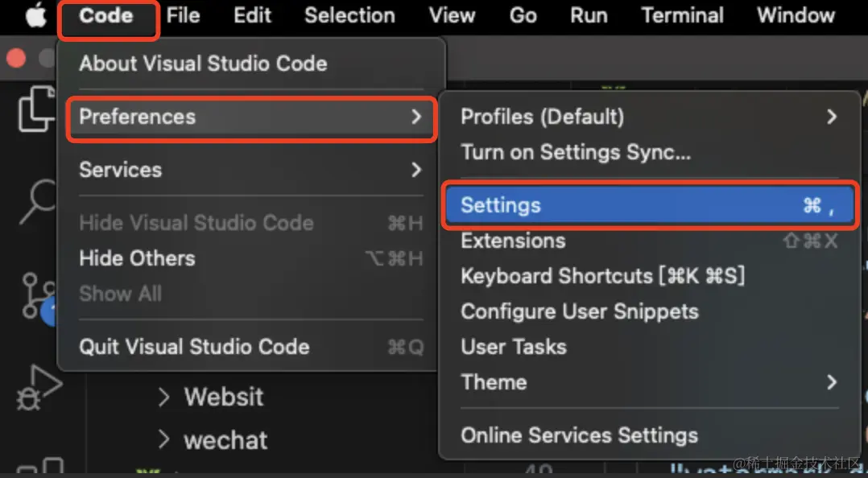The width and height of the screenshot is (868, 478).
Task: Expand the Theme submenu
Action: pyautogui.click(x=650, y=382)
